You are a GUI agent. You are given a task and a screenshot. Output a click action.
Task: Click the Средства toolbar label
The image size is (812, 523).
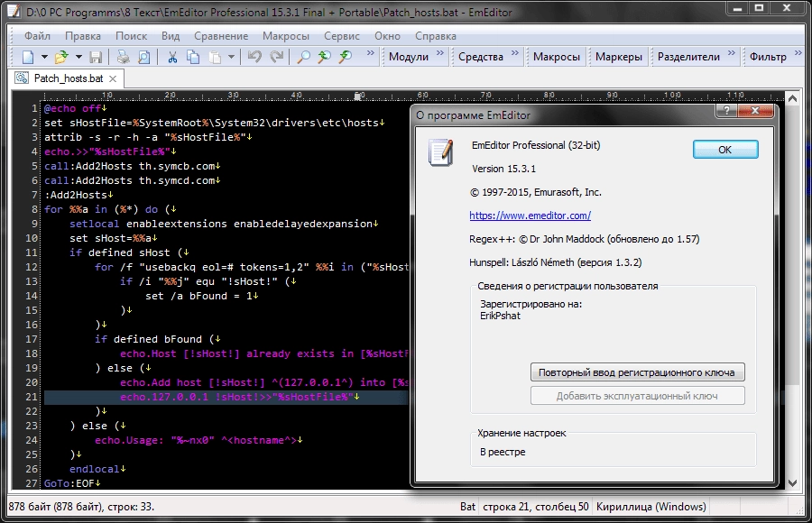[481, 57]
